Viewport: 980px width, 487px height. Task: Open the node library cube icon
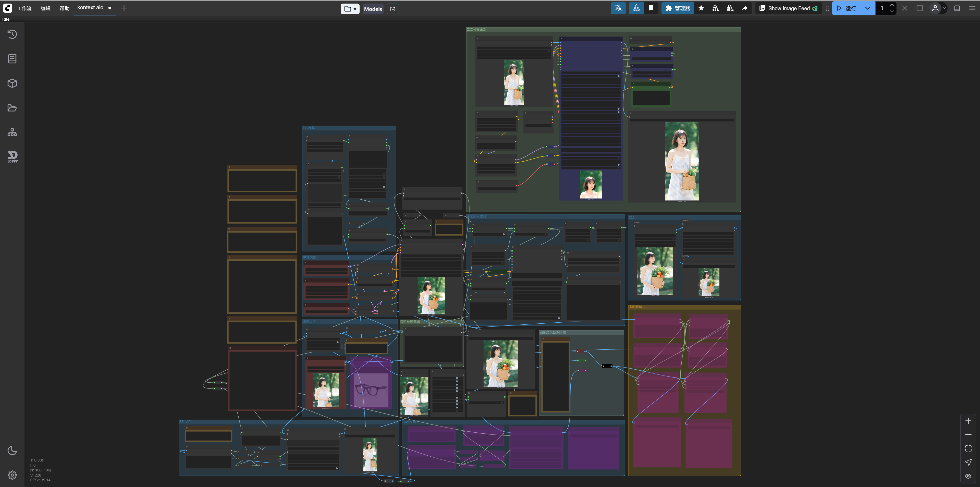(x=12, y=83)
